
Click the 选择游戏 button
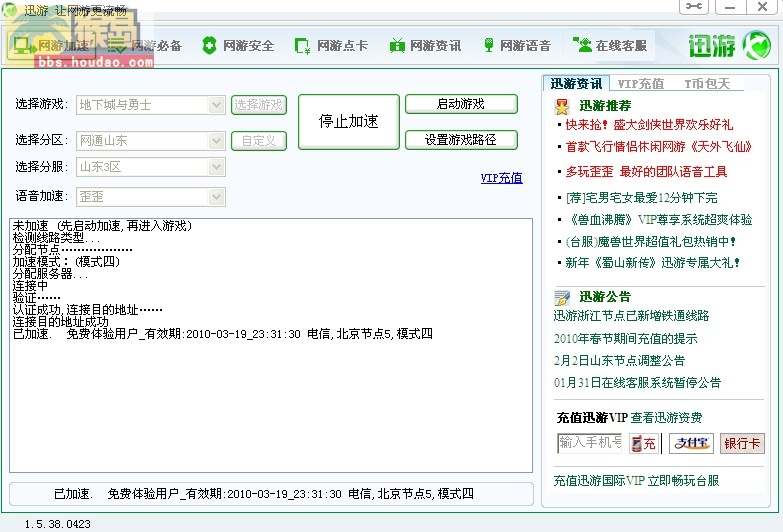click(259, 105)
